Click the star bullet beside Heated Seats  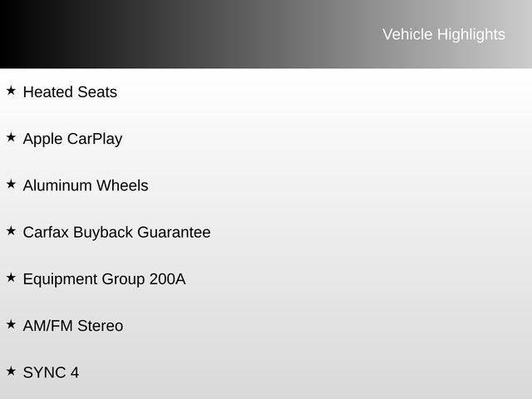(10, 90)
